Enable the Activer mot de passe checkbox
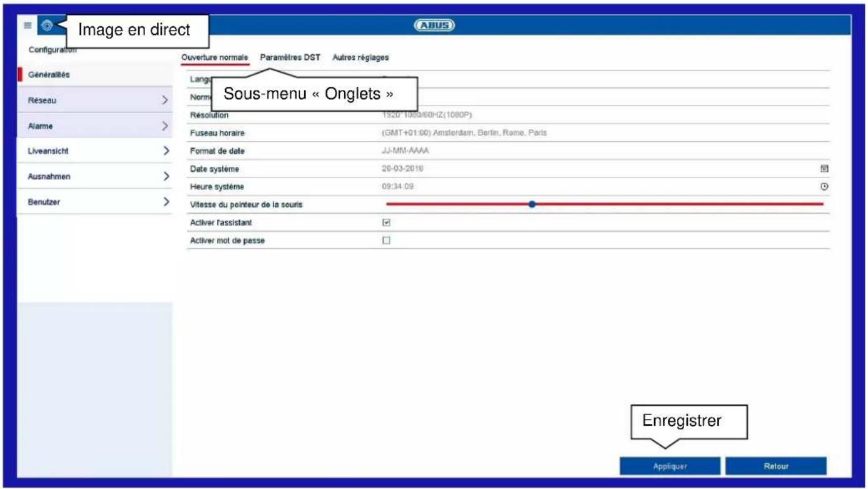The image size is (868, 489). point(386,240)
